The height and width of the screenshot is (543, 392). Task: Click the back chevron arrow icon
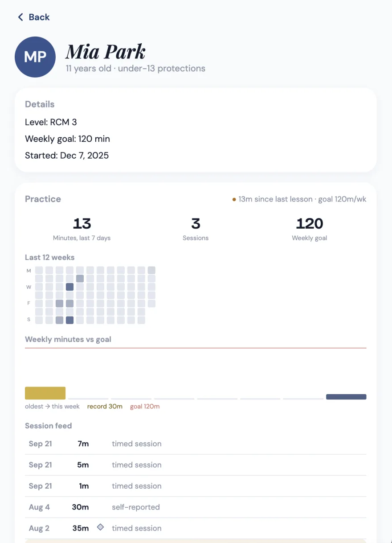20,17
